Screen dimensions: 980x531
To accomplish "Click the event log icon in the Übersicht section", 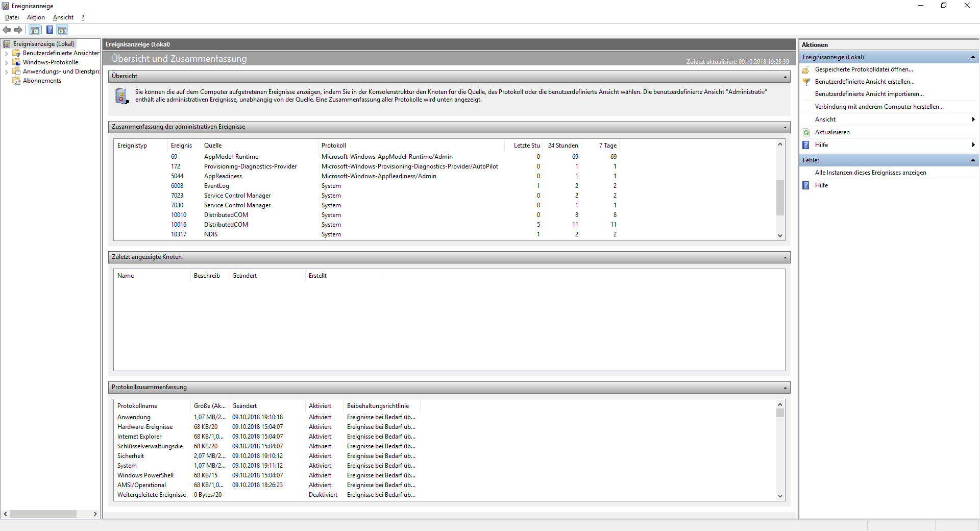I will 121,96.
